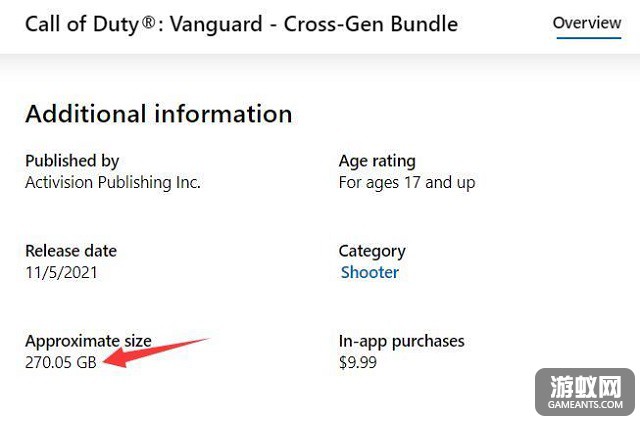This screenshot has height=421, width=640.
Task: Click the GAMEANTS.COM watermark logo
Action: click(x=585, y=392)
